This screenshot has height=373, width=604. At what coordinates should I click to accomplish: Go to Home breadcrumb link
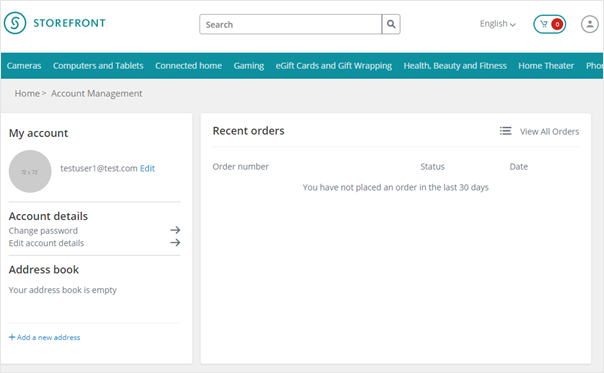point(27,94)
